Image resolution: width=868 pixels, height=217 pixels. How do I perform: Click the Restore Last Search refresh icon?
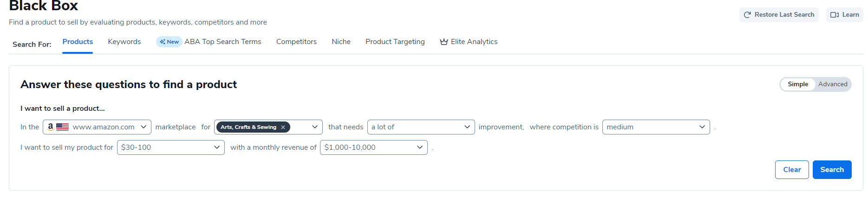point(747,15)
